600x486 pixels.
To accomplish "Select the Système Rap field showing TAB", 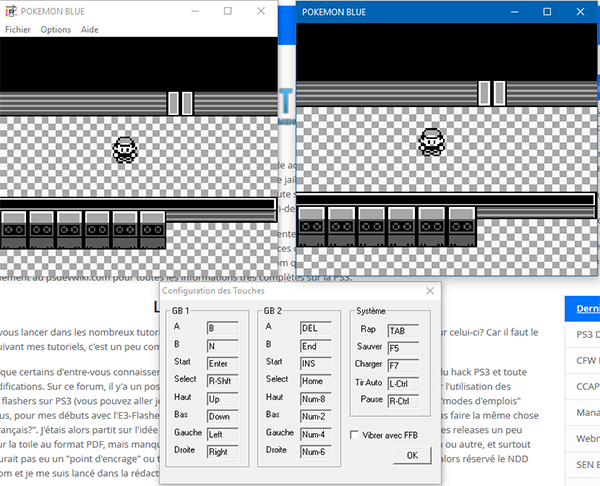I will [x=403, y=331].
